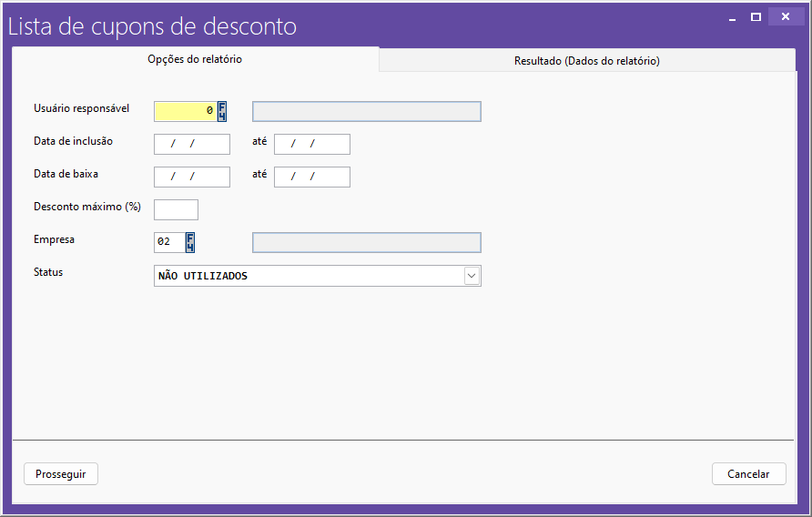Click the Empresa code field showing 02
Image resolution: width=812 pixels, height=517 pixels.
pyautogui.click(x=169, y=242)
